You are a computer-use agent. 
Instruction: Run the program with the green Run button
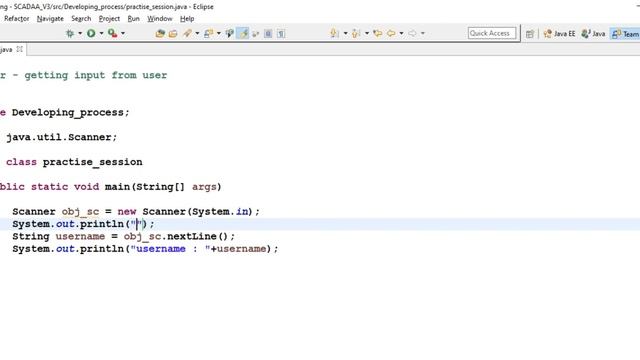click(91, 33)
